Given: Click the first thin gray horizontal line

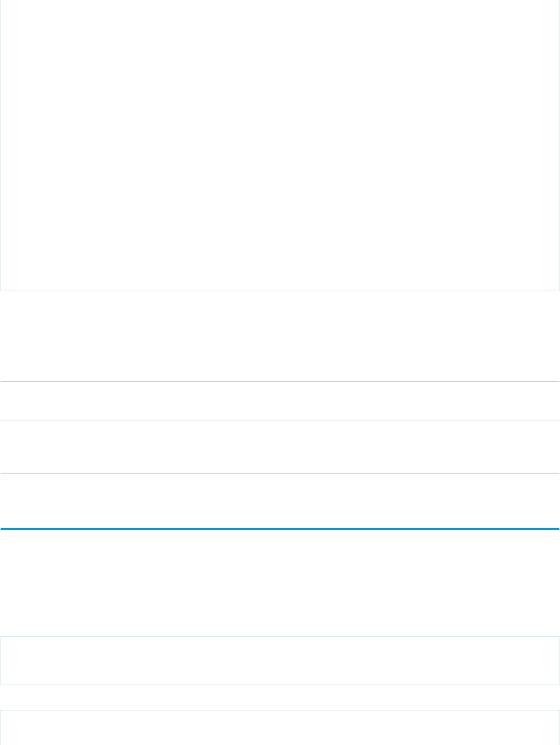Looking at the screenshot, I should [x=280, y=381].
